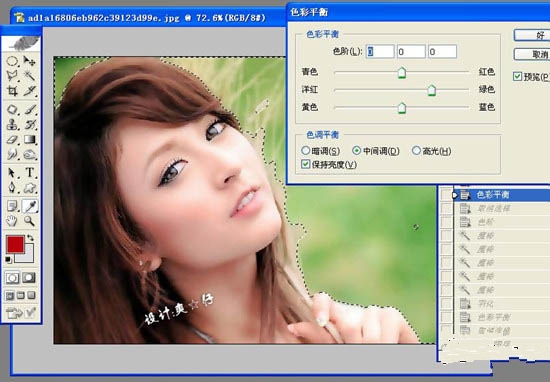Switch to Standard editing mode

pos(12,278)
